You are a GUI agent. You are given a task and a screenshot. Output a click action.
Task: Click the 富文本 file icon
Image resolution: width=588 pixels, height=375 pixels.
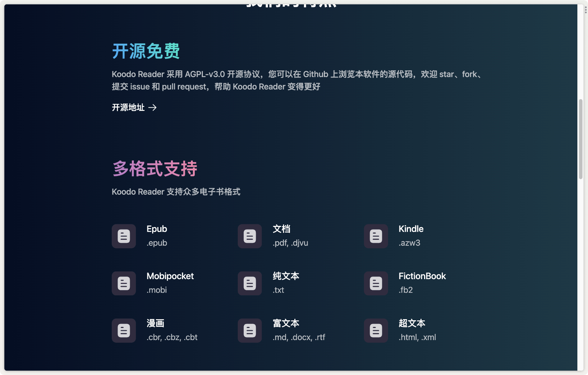[x=250, y=330]
